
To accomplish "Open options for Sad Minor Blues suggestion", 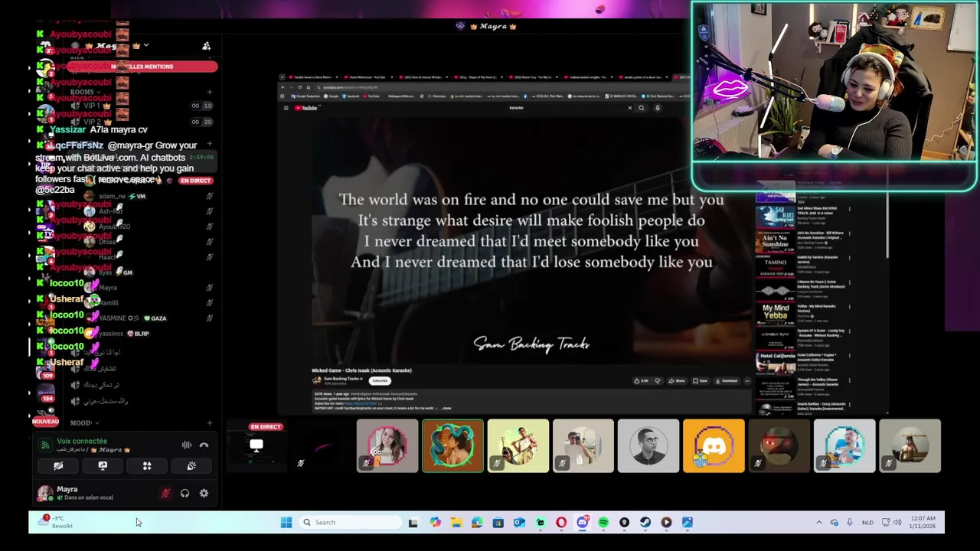I will tap(849, 209).
